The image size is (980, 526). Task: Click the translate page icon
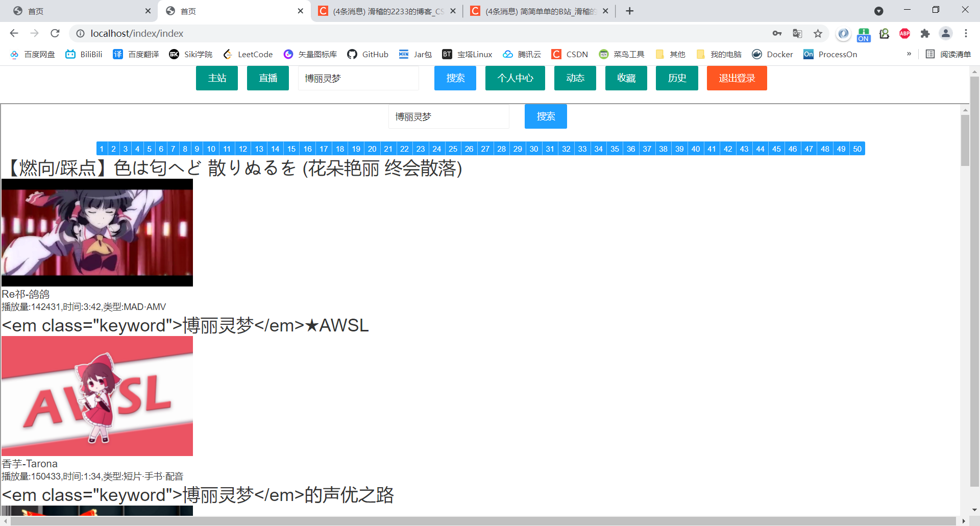(x=797, y=33)
